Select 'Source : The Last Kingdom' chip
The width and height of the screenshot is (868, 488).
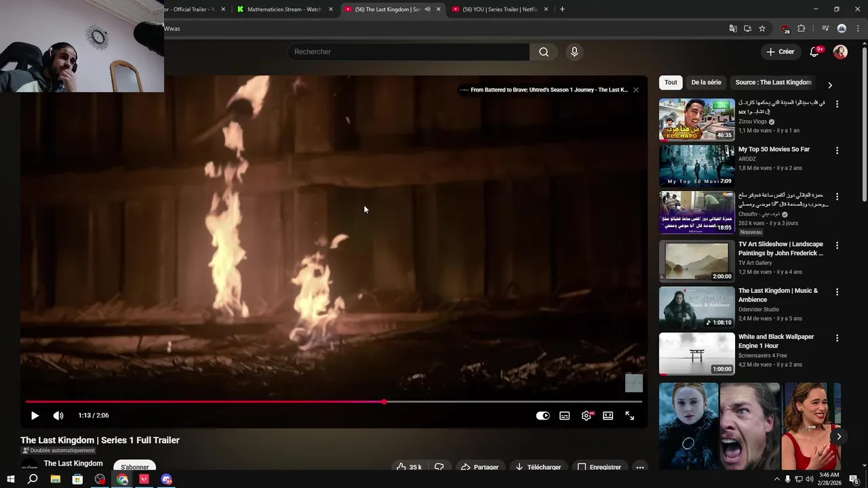coord(773,83)
